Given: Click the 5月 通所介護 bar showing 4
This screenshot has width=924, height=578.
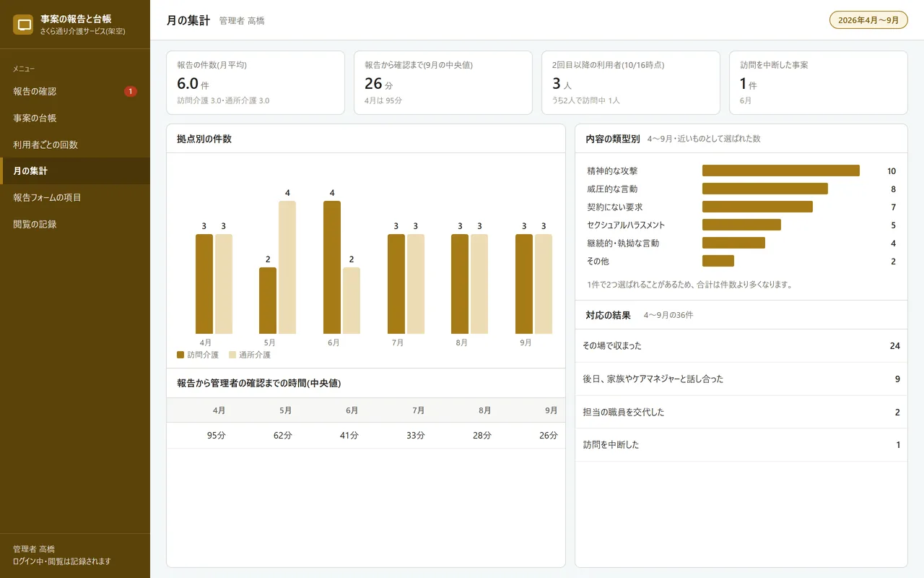Looking at the screenshot, I should [x=287, y=267].
